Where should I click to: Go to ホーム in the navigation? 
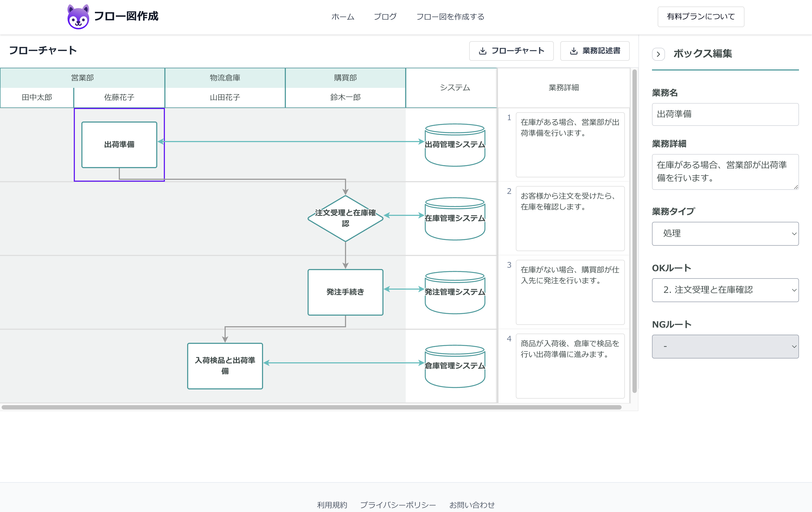[343, 17]
